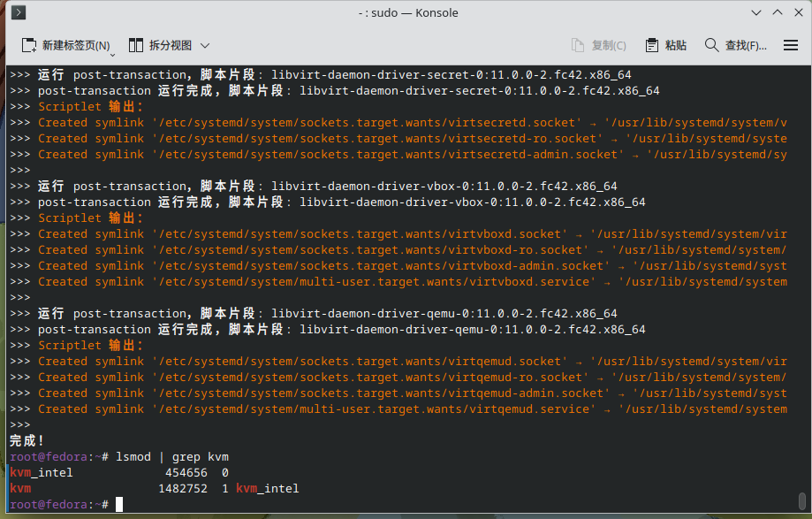
Task: Click the 完成! completion message line
Action: pyautogui.click(x=27, y=441)
